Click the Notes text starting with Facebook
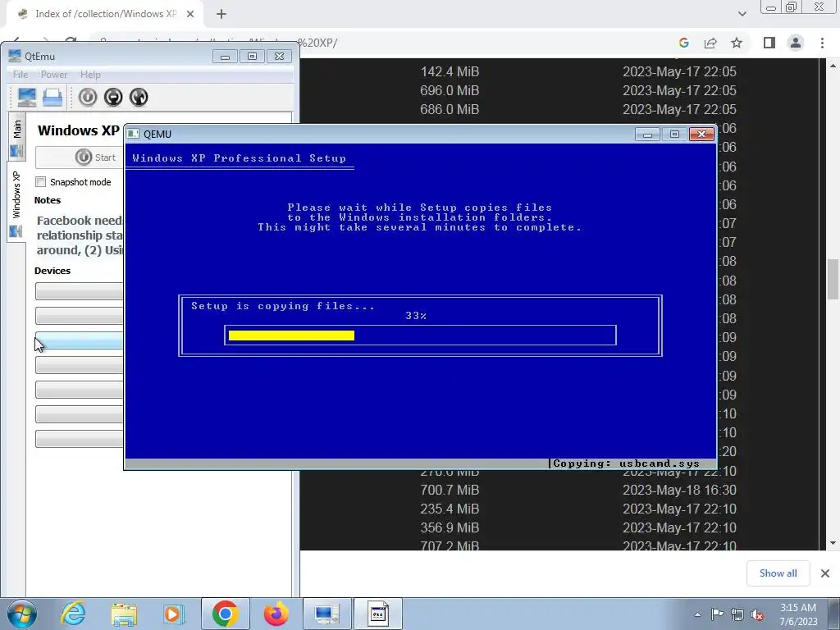This screenshot has height=630, width=840. pos(80,235)
